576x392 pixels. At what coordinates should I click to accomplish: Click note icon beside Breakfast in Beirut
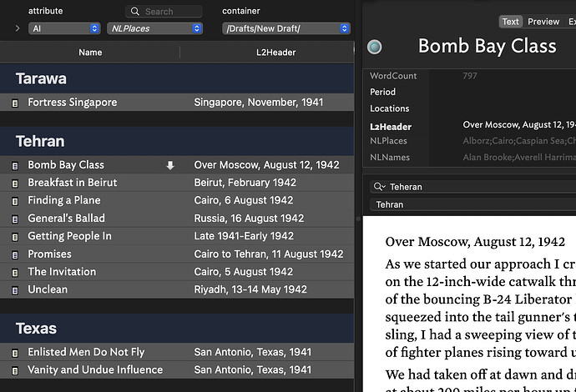tap(15, 183)
